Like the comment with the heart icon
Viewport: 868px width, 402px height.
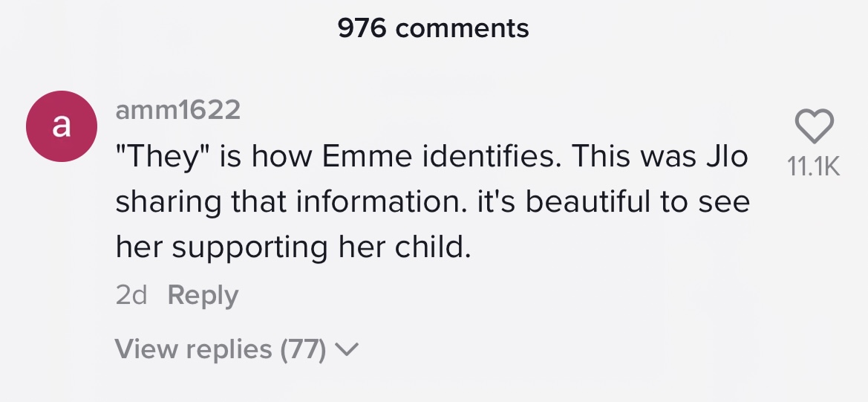[x=814, y=127]
